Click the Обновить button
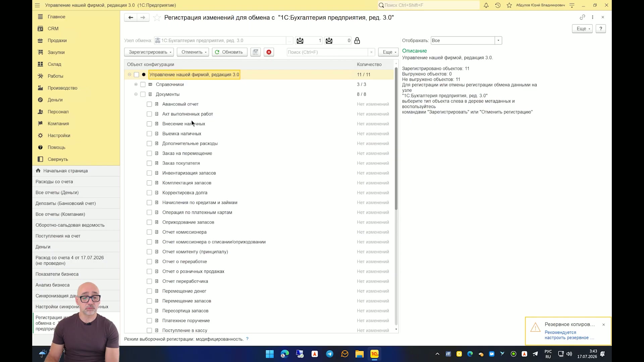644x362 pixels. point(229,52)
